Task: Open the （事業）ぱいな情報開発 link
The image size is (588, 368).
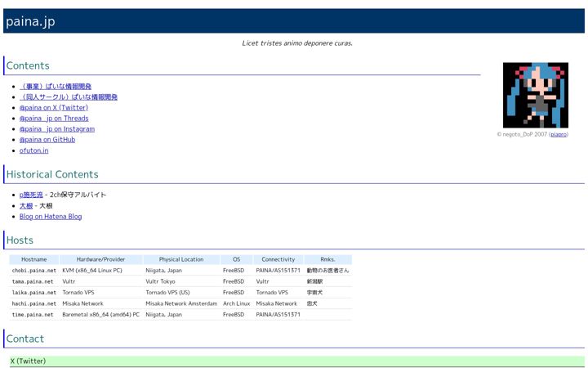Action: click(x=56, y=87)
